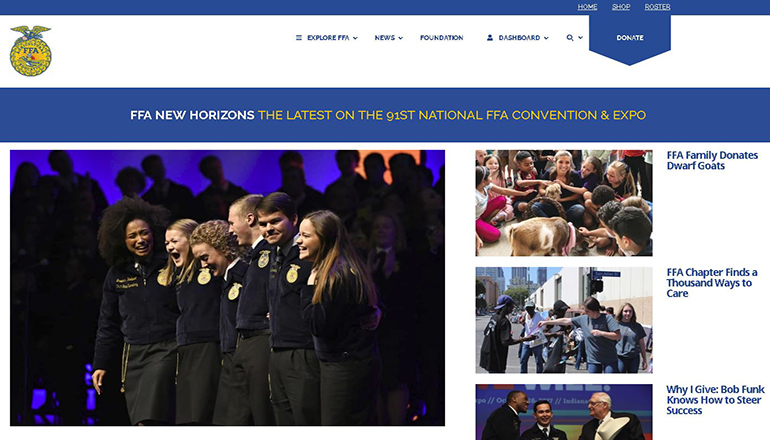Open search via magnifying glass icon

click(x=570, y=38)
